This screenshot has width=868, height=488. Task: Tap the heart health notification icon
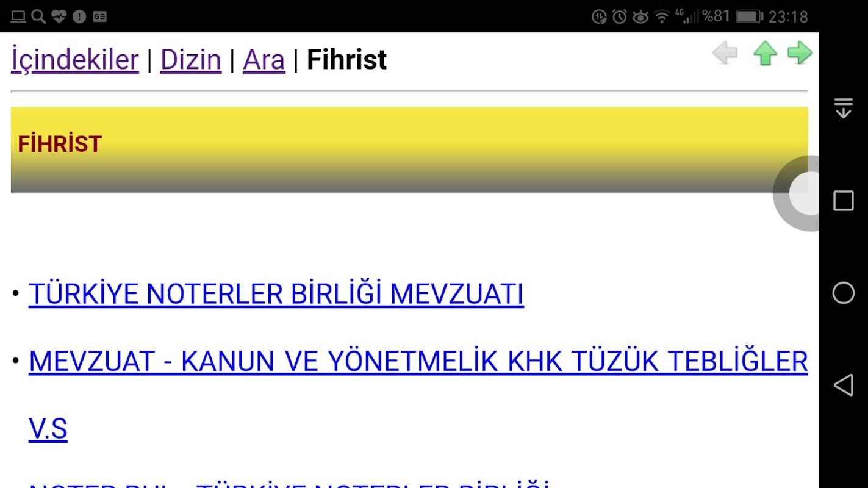click(x=59, y=16)
